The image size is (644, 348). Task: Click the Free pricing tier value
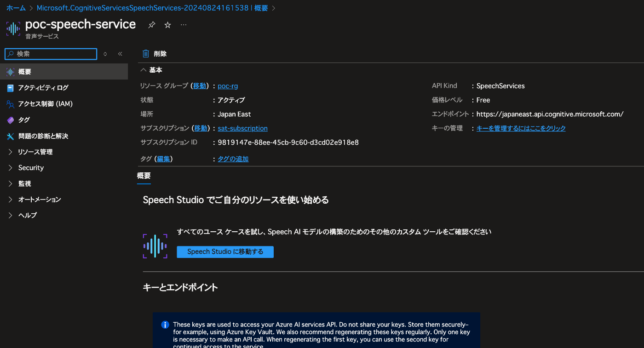483,100
